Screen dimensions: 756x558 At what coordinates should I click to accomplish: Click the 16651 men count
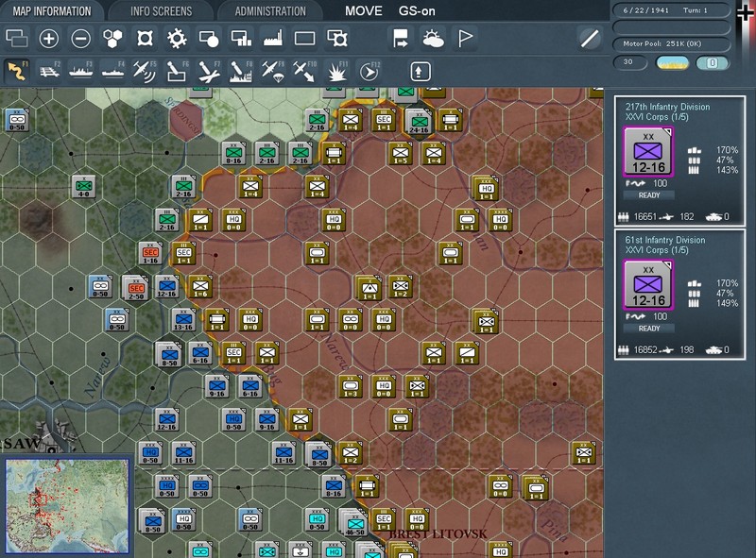coord(644,217)
